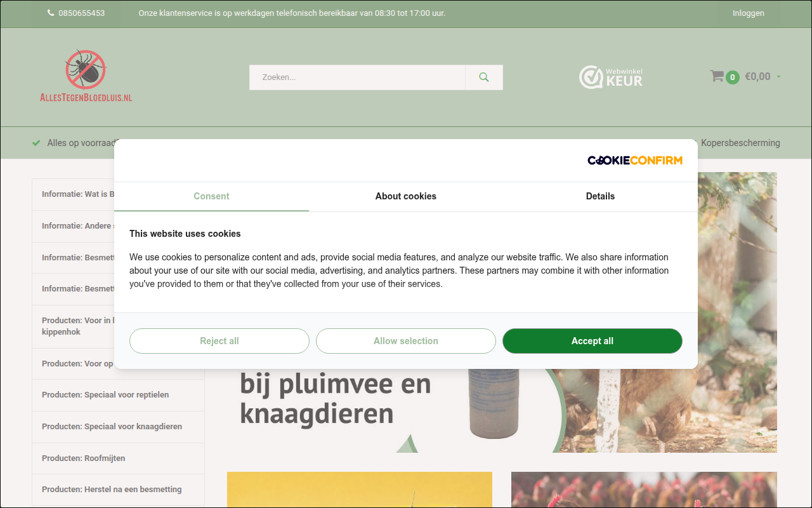Click the CookieConfirm logo
Viewport: 812px width, 508px height.
(635, 160)
